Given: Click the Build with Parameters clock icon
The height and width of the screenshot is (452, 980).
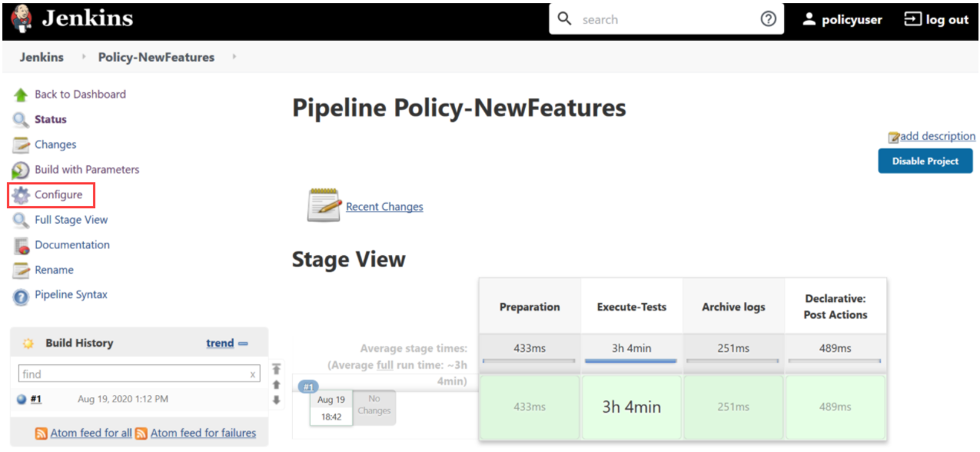Looking at the screenshot, I should point(21,170).
